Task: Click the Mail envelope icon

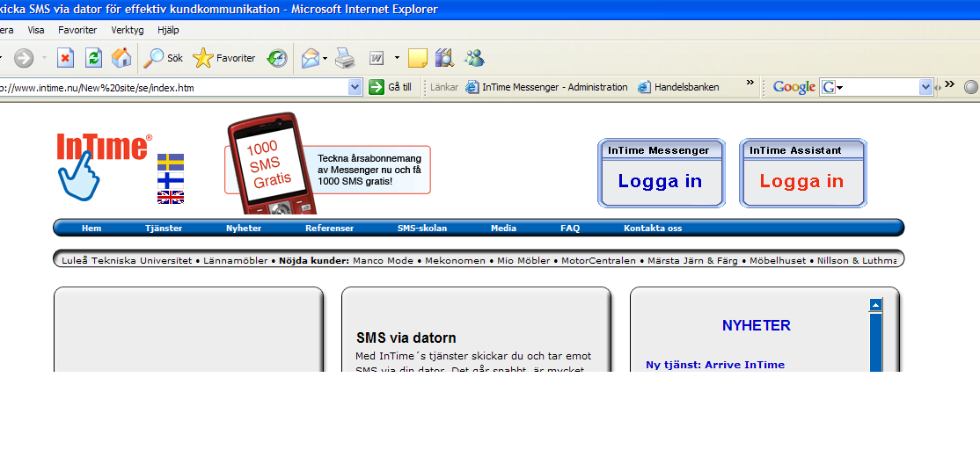Action: pos(311,58)
